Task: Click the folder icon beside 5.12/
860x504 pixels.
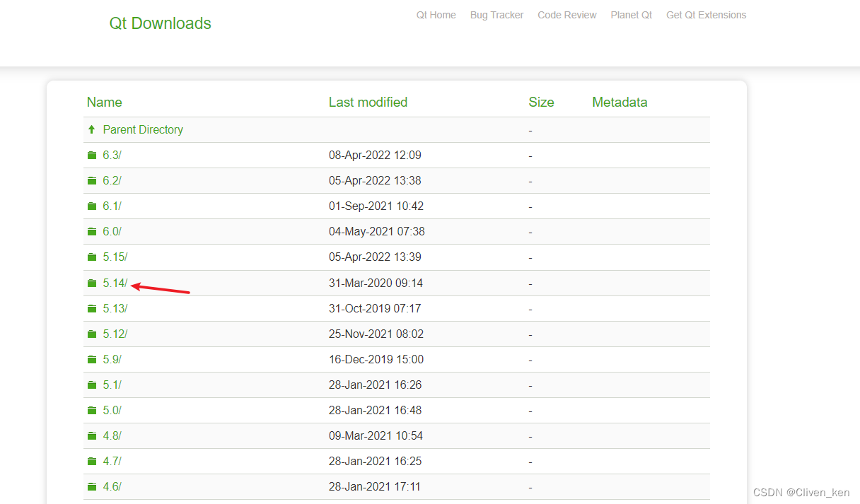Action: [92, 334]
